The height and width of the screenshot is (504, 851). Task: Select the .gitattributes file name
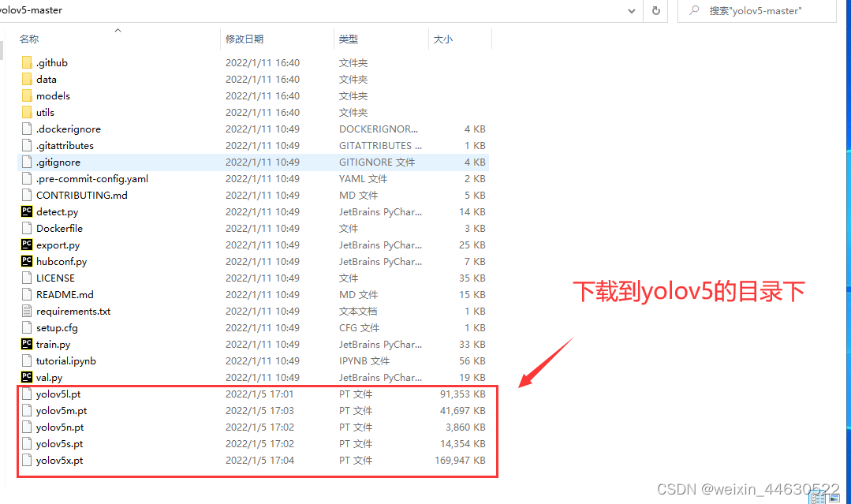point(65,145)
